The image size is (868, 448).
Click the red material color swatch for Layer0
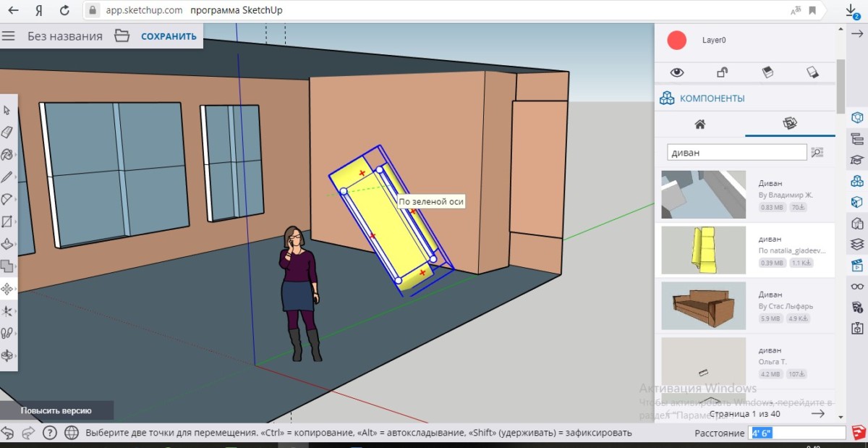[676, 41]
